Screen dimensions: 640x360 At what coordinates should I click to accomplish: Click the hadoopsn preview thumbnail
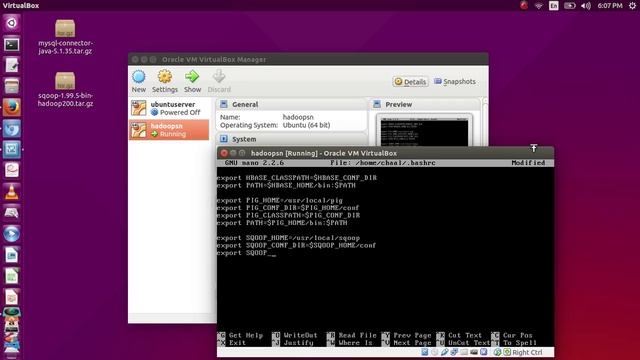tap(424, 132)
